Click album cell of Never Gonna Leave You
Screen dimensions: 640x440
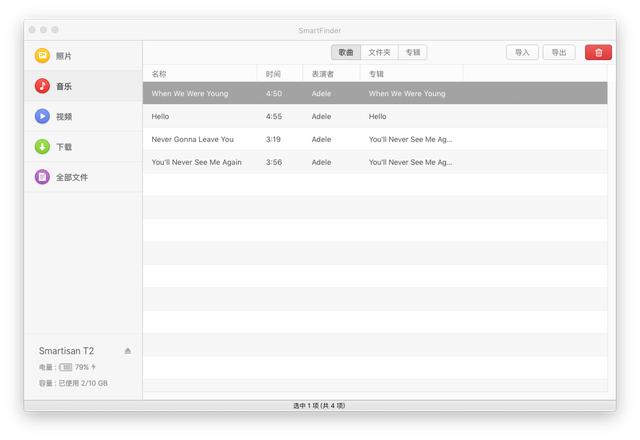coord(411,139)
